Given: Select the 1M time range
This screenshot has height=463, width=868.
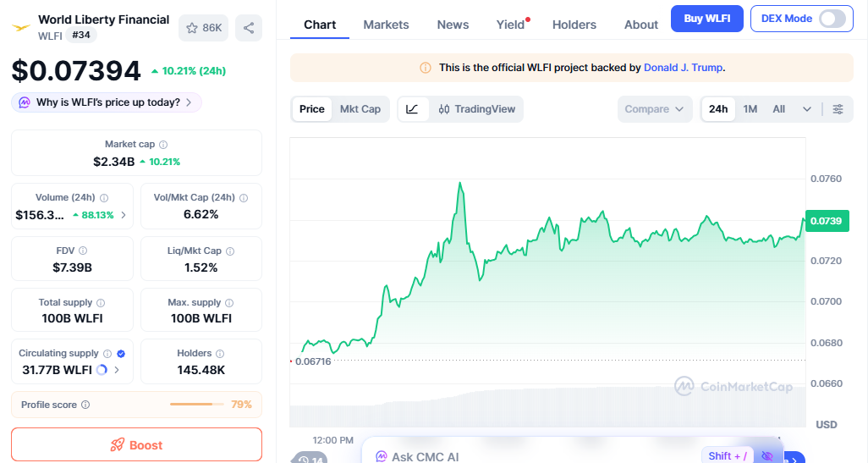Looking at the screenshot, I should [750, 109].
